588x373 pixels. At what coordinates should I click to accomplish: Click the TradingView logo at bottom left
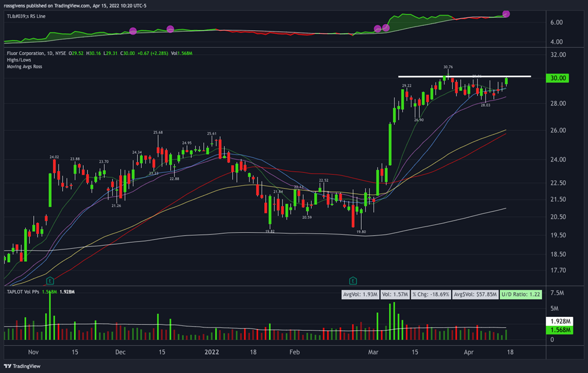[22, 366]
